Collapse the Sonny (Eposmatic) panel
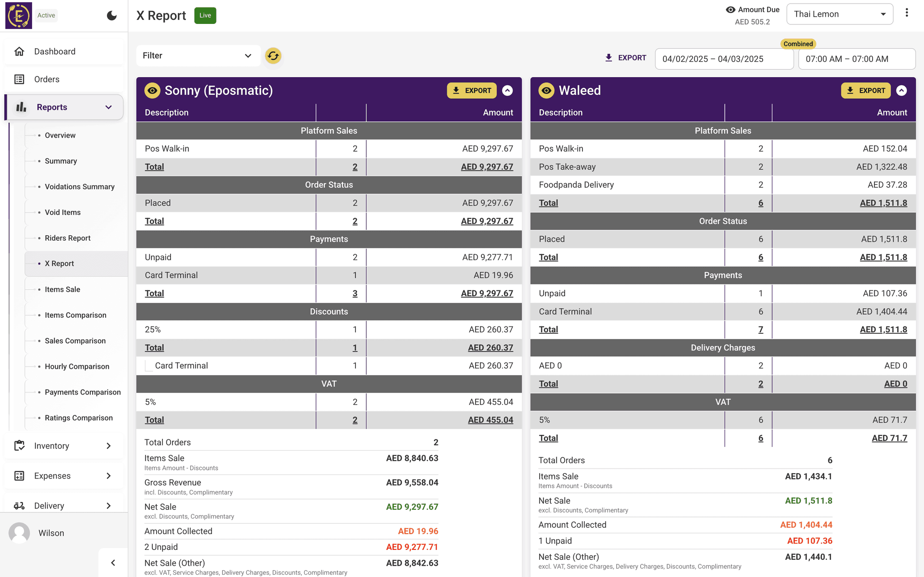This screenshot has width=924, height=577. [507, 90]
